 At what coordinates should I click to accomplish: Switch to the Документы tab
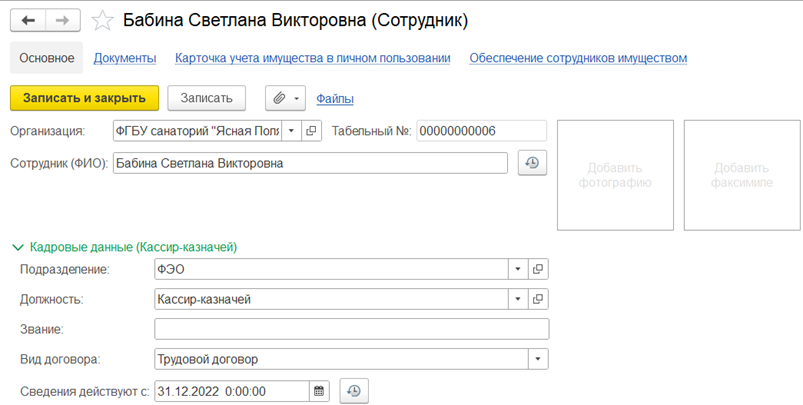tap(125, 58)
